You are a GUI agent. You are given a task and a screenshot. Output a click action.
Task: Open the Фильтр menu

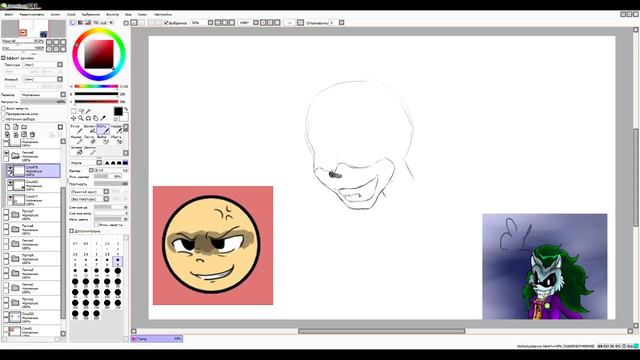(112, 14)
